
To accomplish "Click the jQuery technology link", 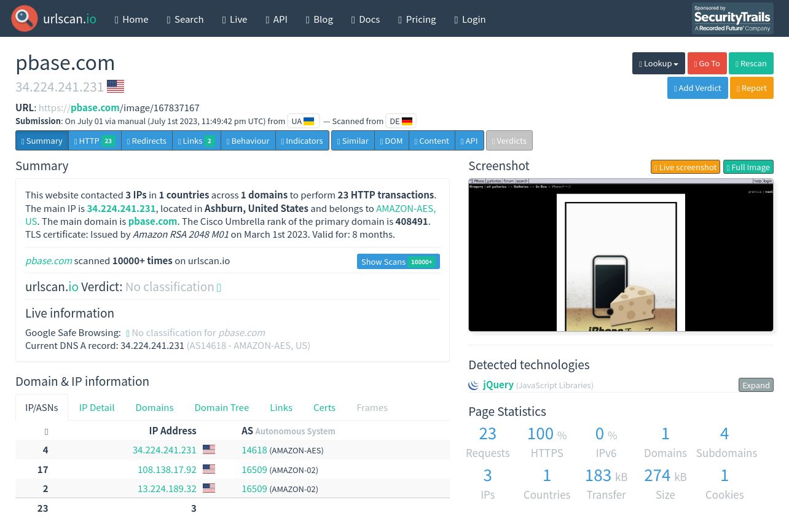I will [498, 385].
